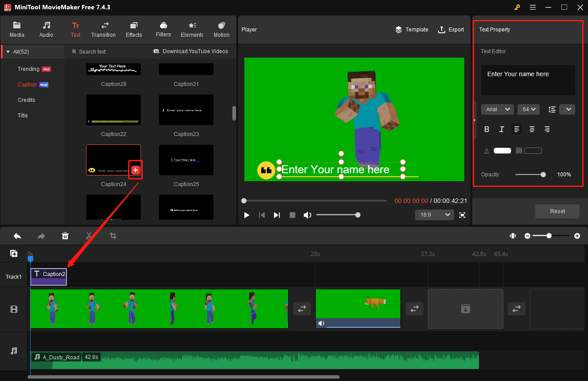Pick the text highlight color swatch

click(533, 151)
